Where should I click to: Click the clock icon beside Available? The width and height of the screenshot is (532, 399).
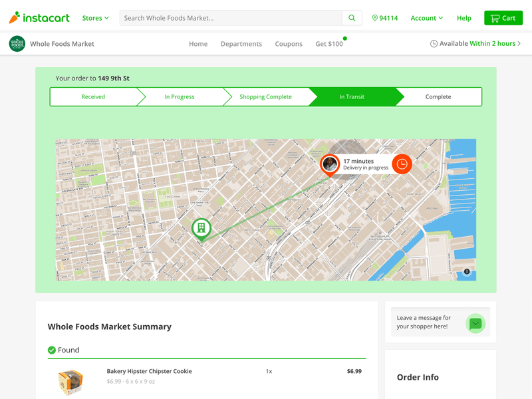pos(434,44)
